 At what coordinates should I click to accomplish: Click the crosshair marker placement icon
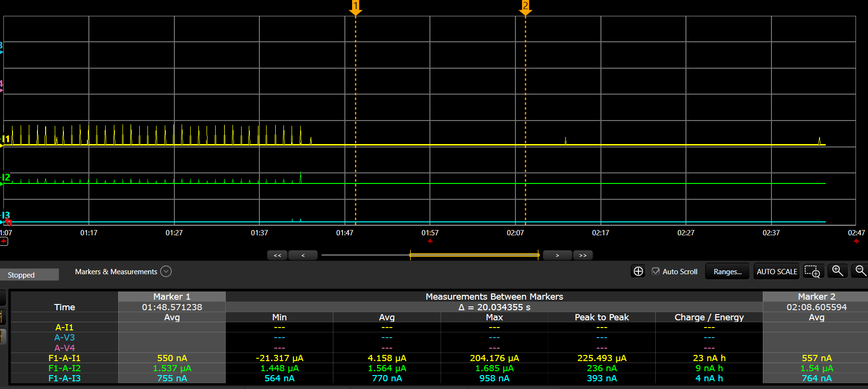tap(638, 271)
